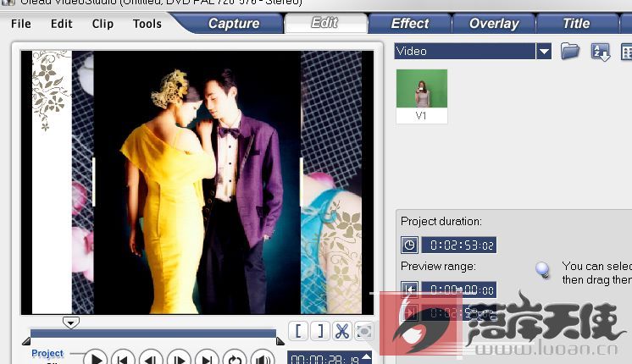
Task: Click the Project duration timecode field
Action: coord(458,245)
